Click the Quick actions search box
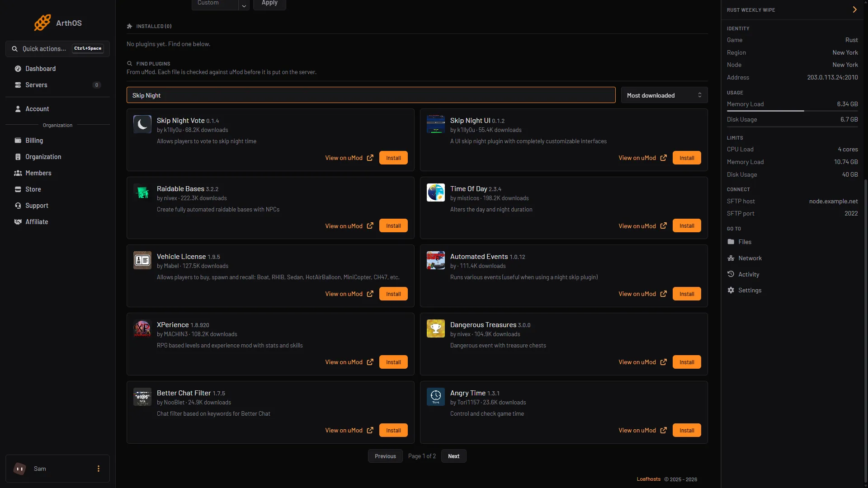The width and height of the screenshot is (868, 488). point(57,49)
